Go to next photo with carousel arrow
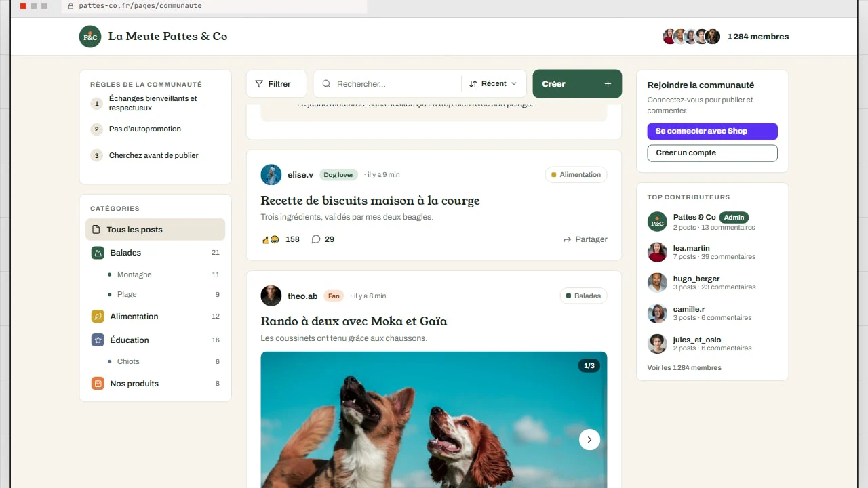Screen dimensions: 868x488 pyautogui.click(x=589, y=439)
